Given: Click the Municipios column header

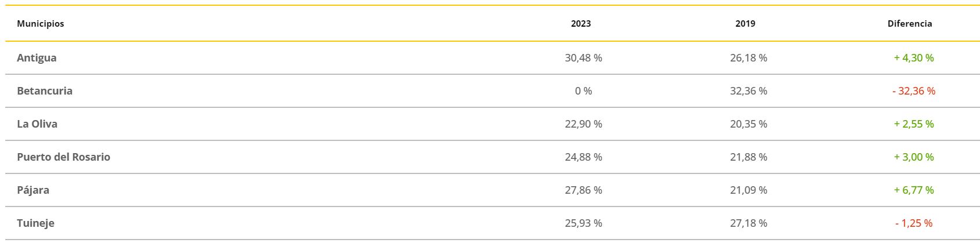Looking at the screenshot, I should 40,24.
